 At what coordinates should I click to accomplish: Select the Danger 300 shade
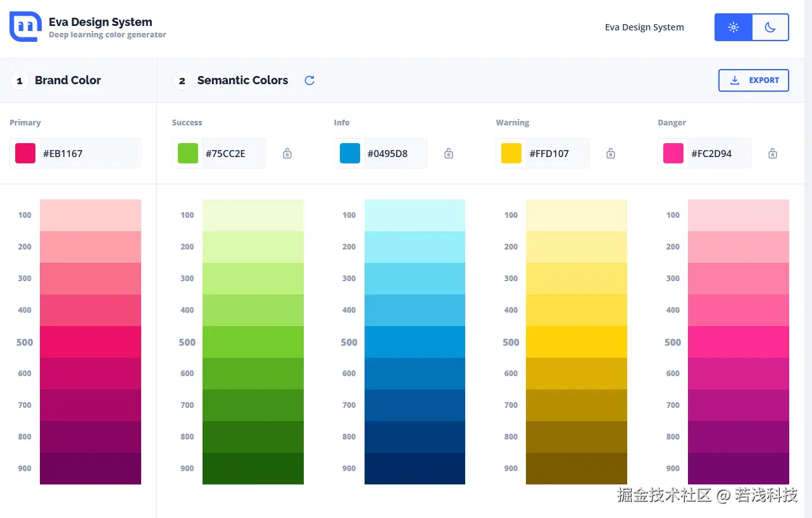pos(739,279)
